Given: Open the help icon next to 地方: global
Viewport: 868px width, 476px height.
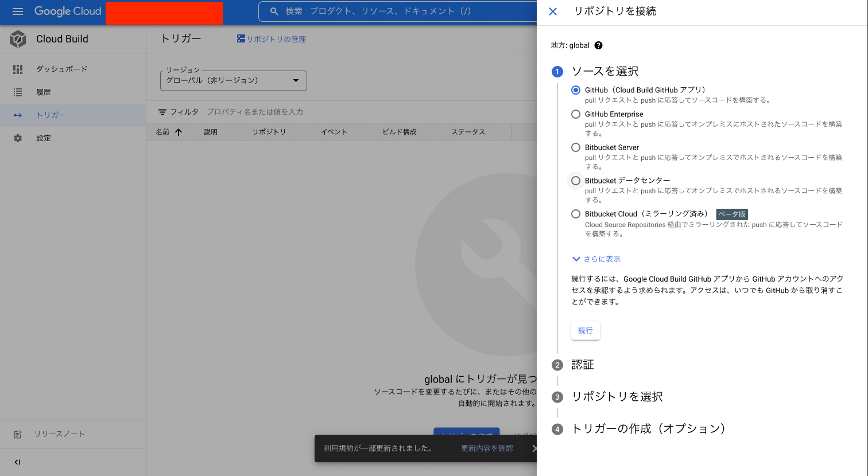Looking at the screenshot, I should [x=599, y=45].
